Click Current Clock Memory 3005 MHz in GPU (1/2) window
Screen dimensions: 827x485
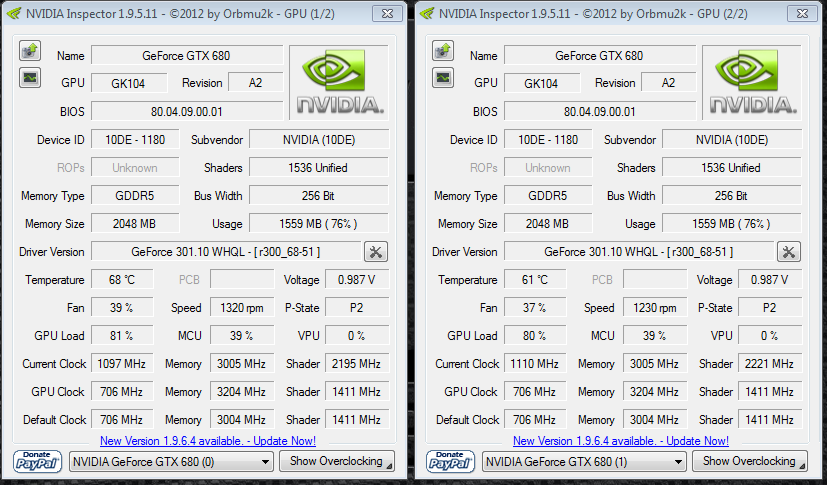pyautogui.click(x=242, y=364)
